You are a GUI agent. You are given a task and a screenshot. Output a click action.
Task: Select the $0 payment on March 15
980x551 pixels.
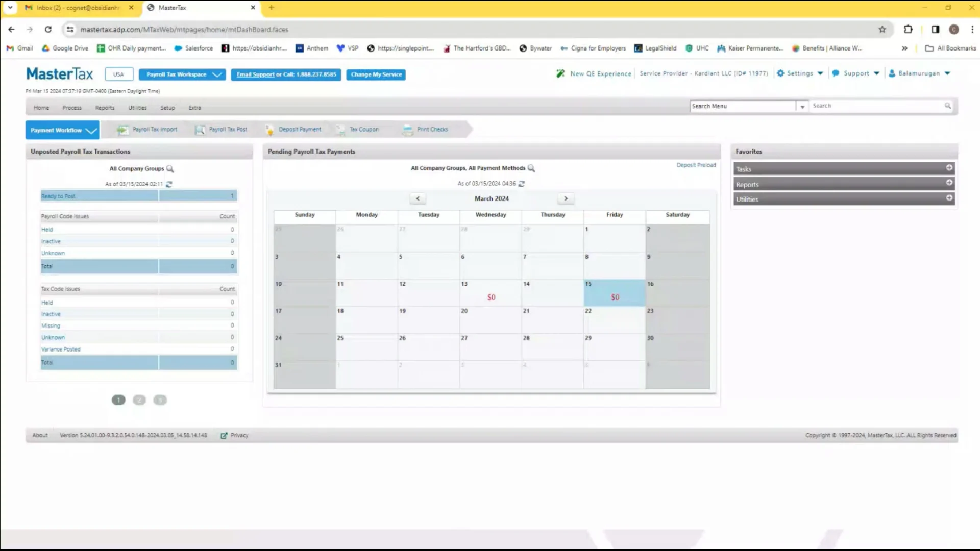(x=615, y=297)
